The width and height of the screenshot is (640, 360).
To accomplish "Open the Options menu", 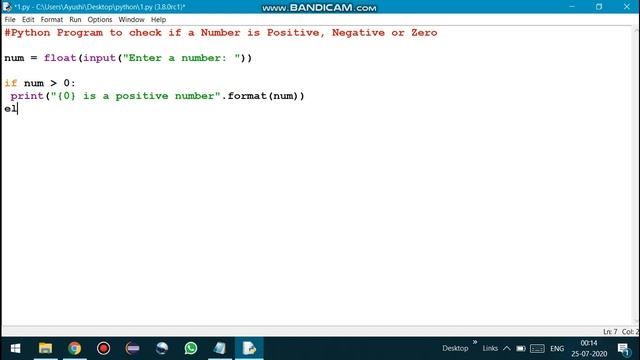I will click(x=100, y=20).
